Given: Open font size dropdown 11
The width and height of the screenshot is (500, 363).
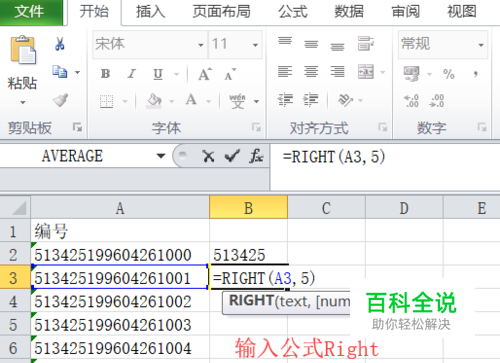Looking at the screenshot, I should 255,45.
